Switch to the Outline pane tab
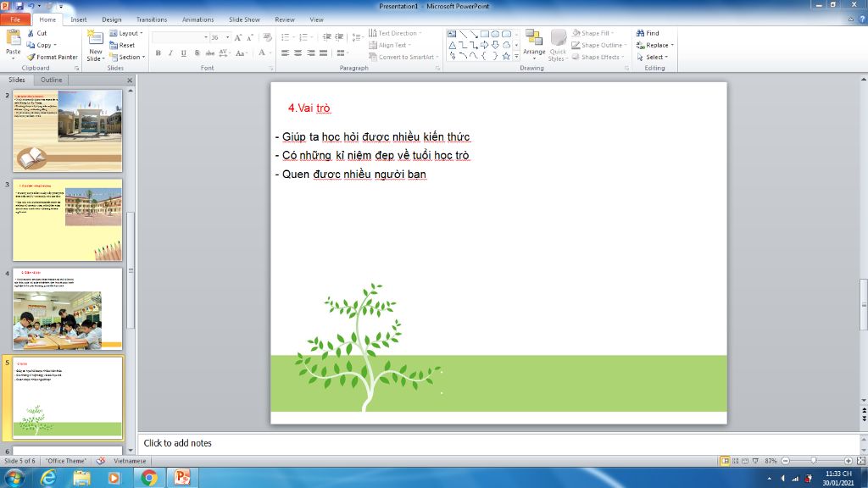868x488 pixels. point(52,80)
